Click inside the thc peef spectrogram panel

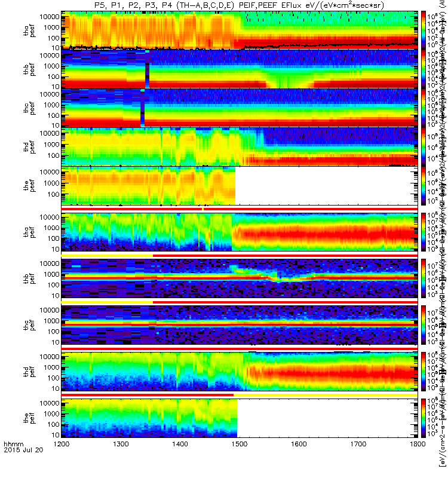(240, 108)
